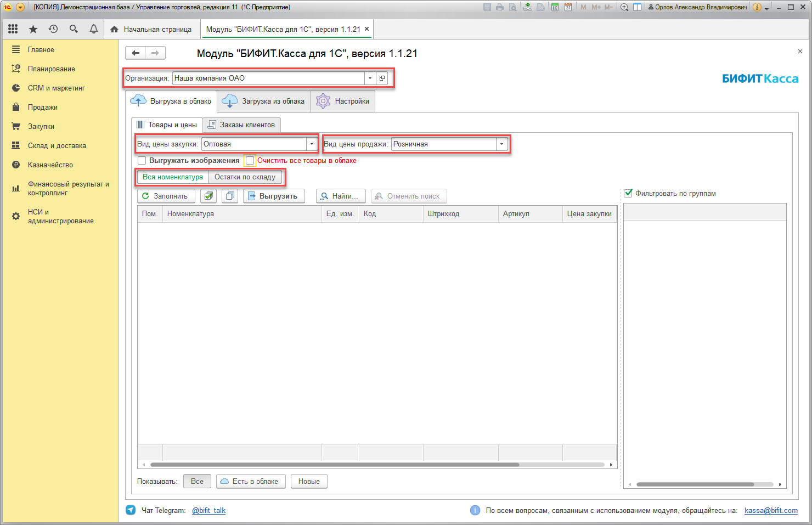Open CRM и маркетинг section
The image size is (812, 525).
60,88
